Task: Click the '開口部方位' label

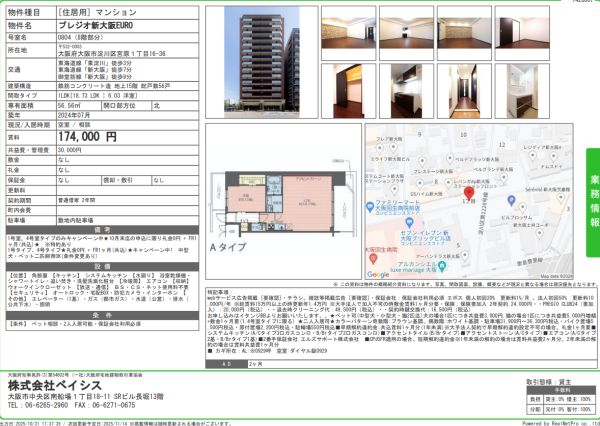Action: point(119,105)
